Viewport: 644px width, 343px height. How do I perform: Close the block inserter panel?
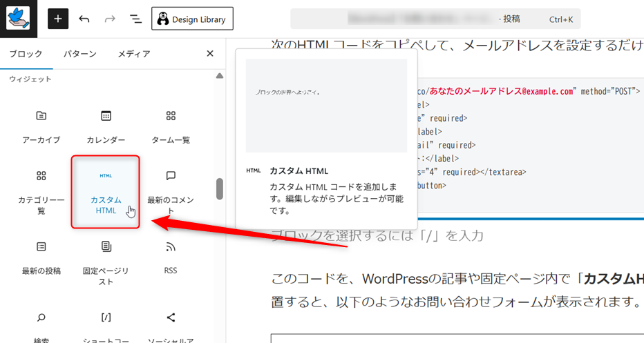210,54
